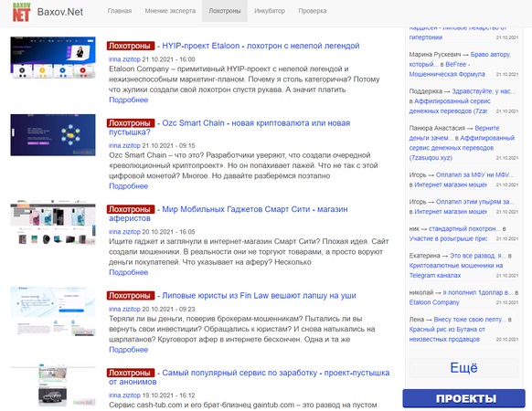
Task: Open the Ozc Smart Chain thumbnail image
Action: coord(53,135)
